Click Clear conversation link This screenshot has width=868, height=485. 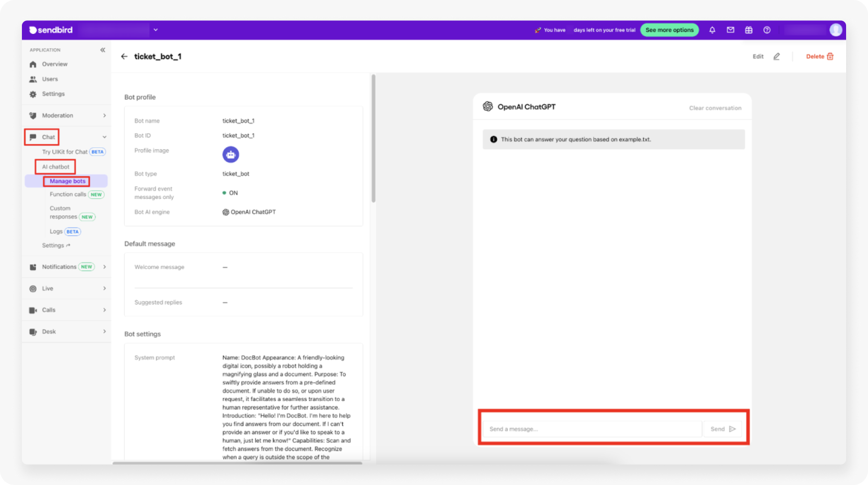[x=715, y=108]
